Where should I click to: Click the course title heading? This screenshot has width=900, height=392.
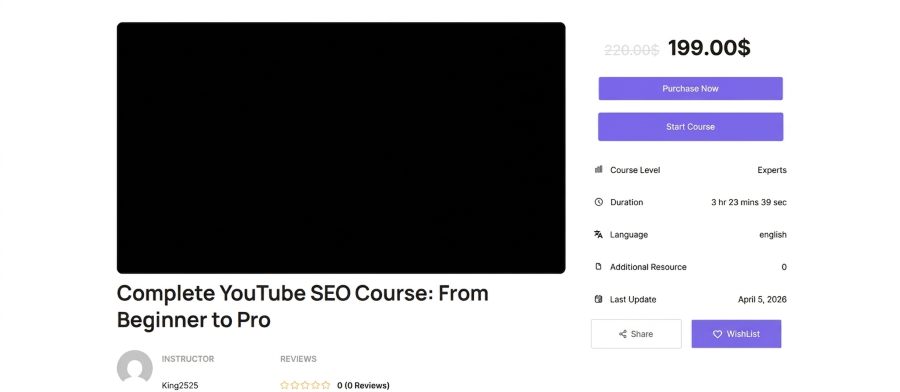click(x=302, y=306)
